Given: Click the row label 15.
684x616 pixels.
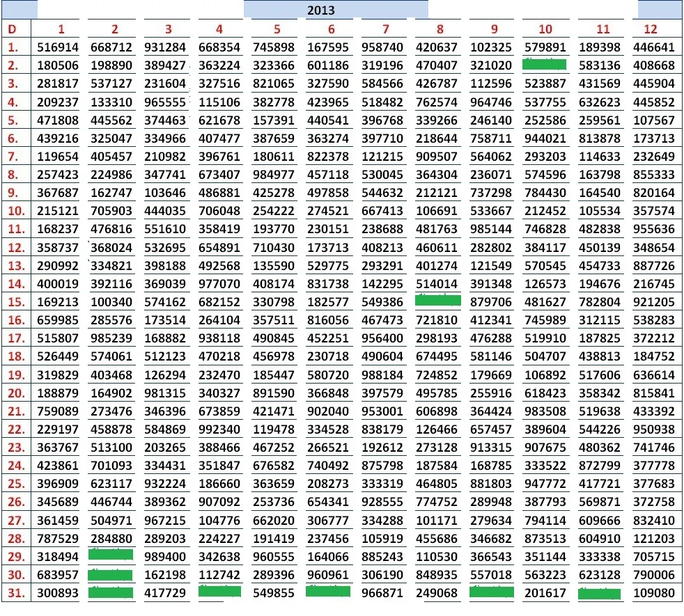Looking at the screenshot, I should click(x=16, y=301).
